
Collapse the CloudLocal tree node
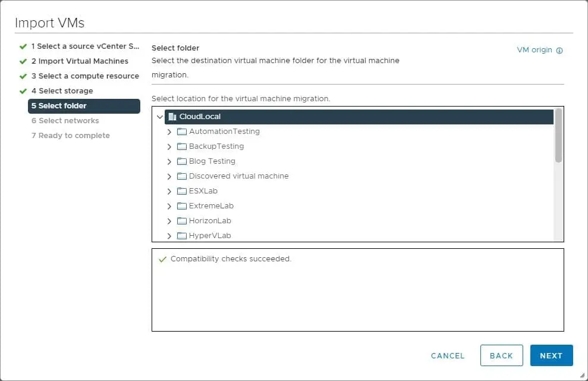(159, 117)
